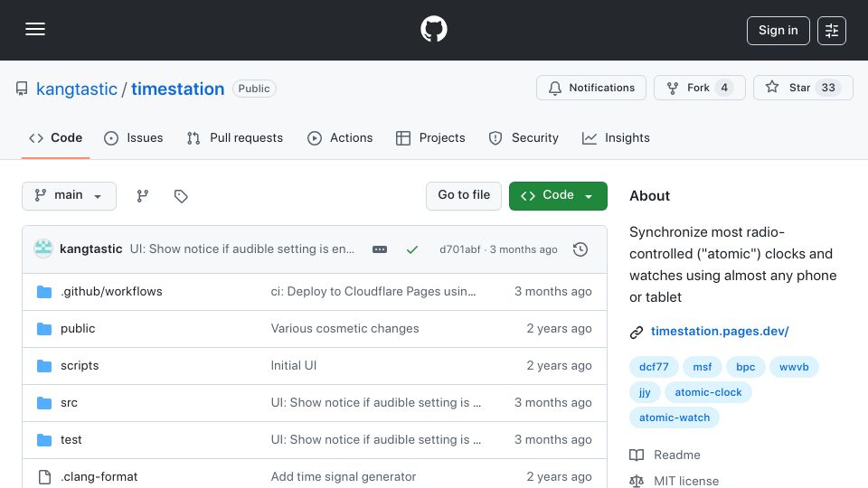The width and height of the screenshot is (868, 488).
Task: Click the star count 33 badge
Action: click(x=828, y=88)
